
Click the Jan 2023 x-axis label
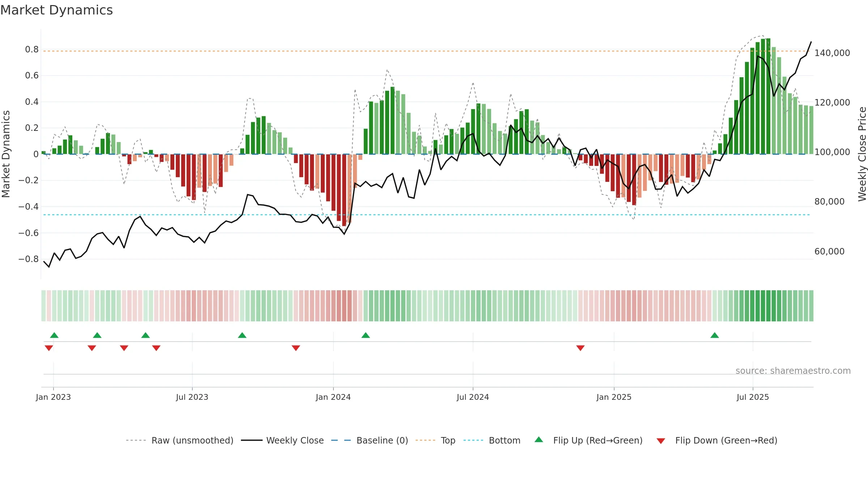pyautogui.click(x=53, y=397)
